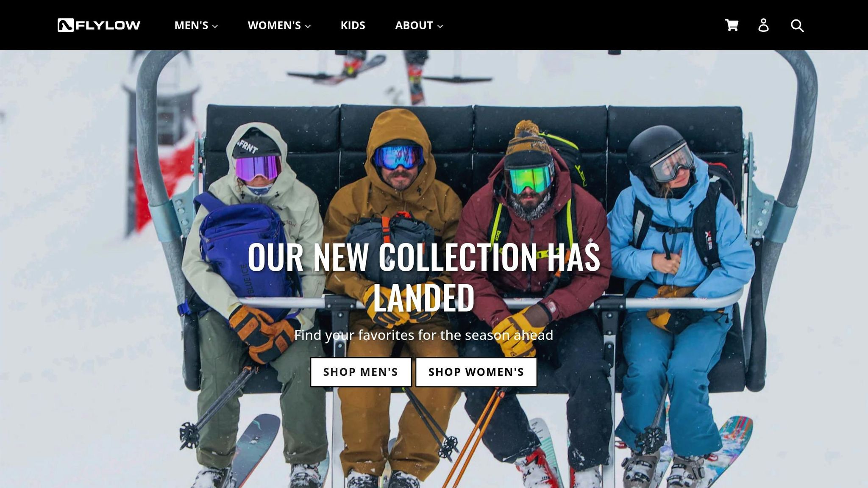
Task: Expand the Women's menu chevron
Action: (308, 26)
